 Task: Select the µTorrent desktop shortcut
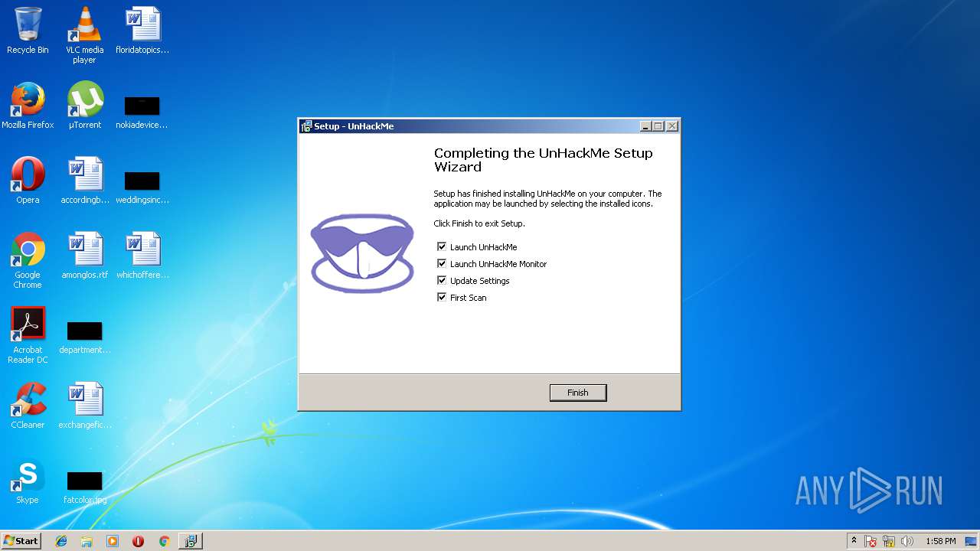click(85, 106)
